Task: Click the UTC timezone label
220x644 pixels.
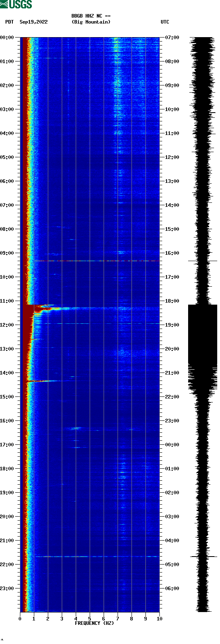Action: 165,22
